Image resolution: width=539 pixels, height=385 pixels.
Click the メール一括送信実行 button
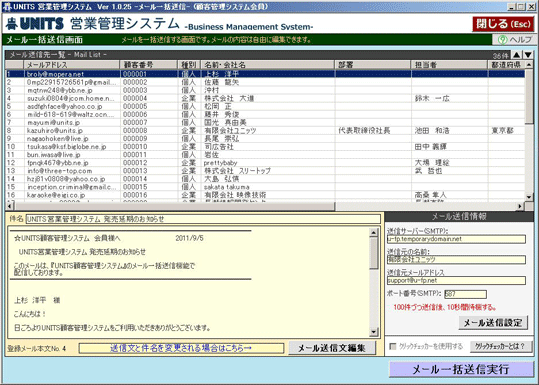(x=461, y=369)
